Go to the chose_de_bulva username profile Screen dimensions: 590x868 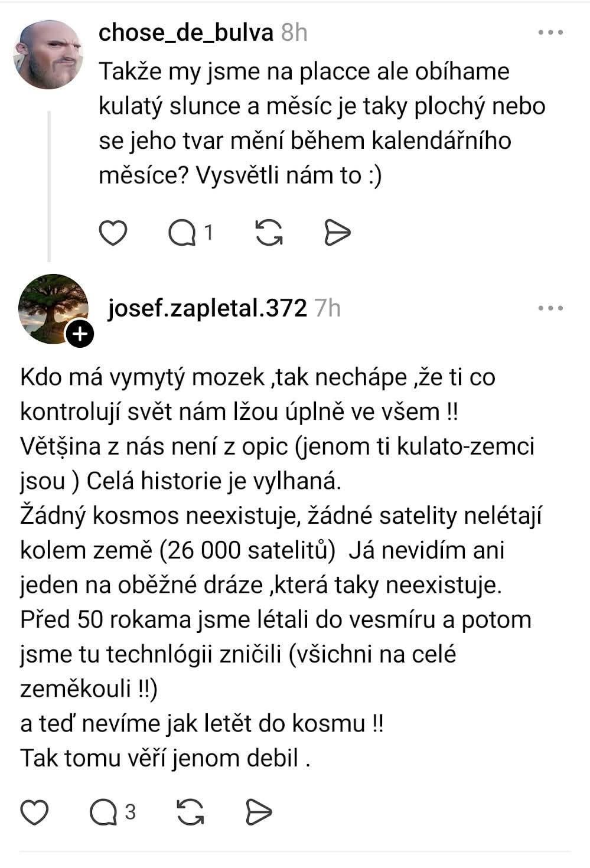(186, 33)
